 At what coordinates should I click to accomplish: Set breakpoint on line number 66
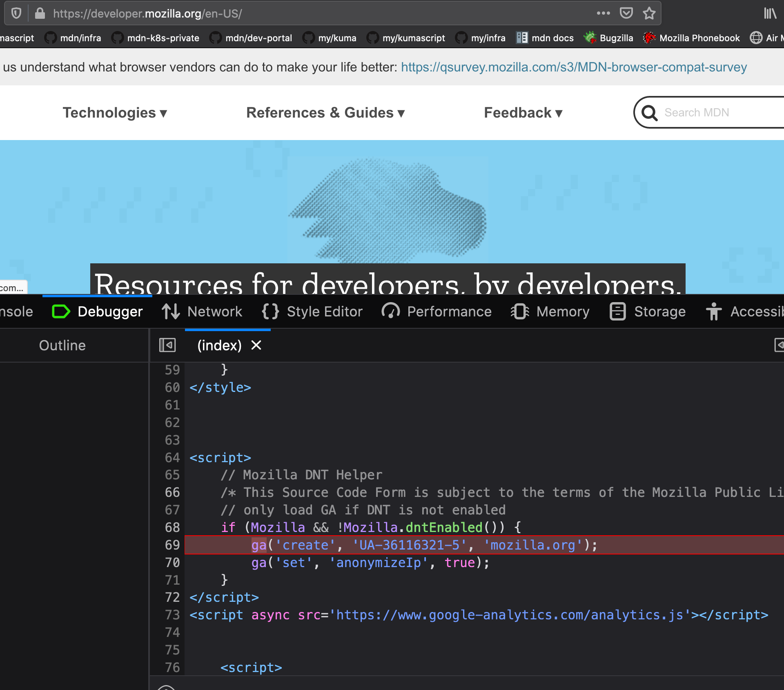coord(172,492)
